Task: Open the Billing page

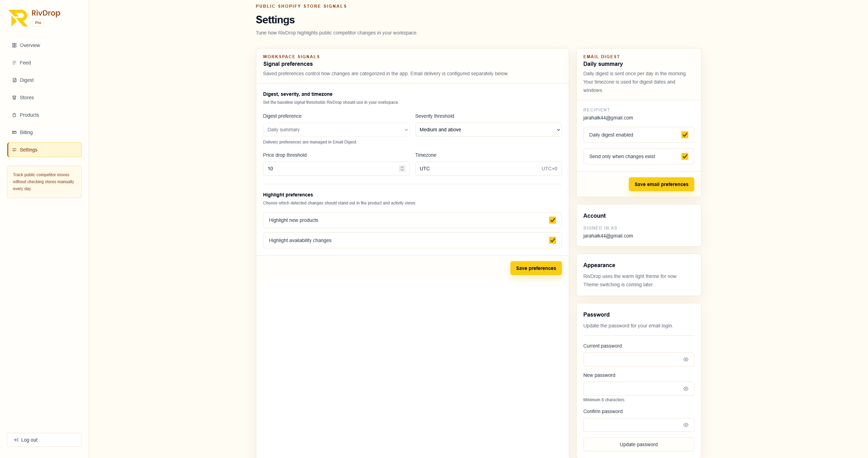Action: tap(44, 132)
